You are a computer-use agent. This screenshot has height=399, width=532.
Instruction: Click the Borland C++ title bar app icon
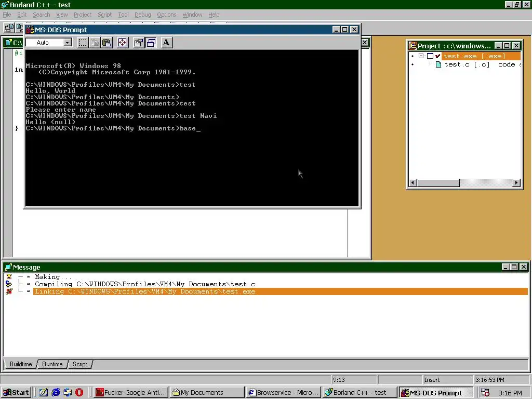[x=5, y=5]
